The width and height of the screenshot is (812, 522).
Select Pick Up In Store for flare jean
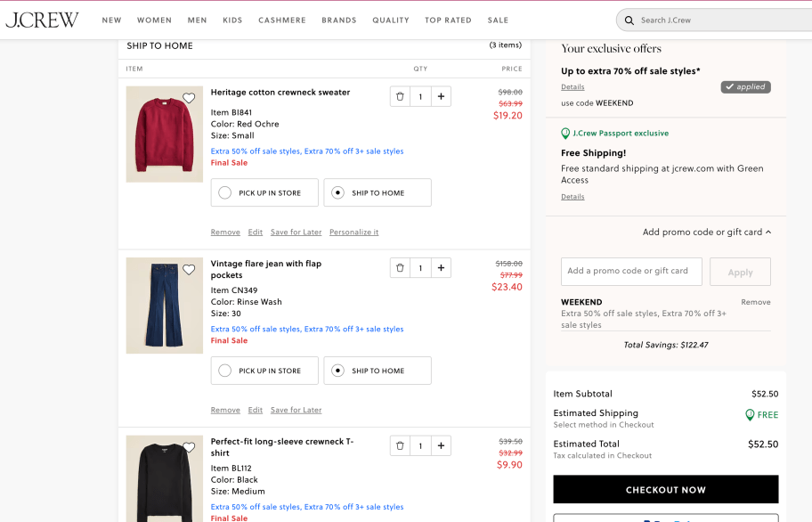(x=264, y=371)
